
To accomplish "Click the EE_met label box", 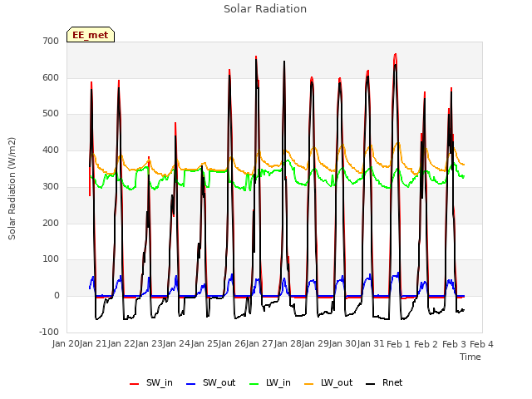I will coord(91,35).
